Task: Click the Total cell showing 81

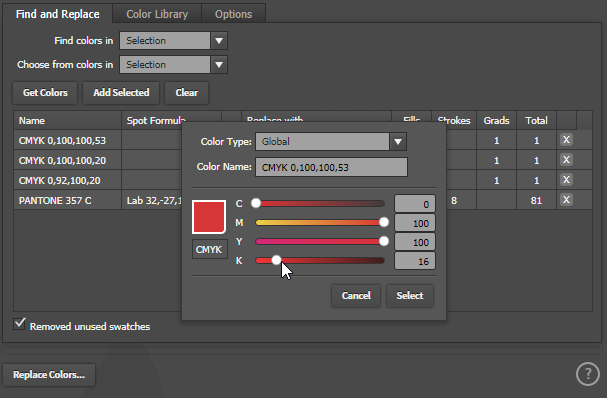Action: 536,200
